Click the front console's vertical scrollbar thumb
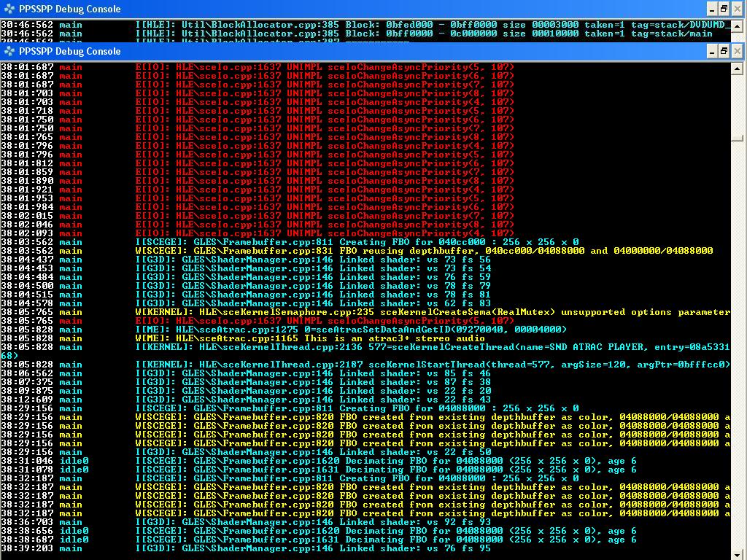This screenshot has height=560, width=747. [738, 138]
